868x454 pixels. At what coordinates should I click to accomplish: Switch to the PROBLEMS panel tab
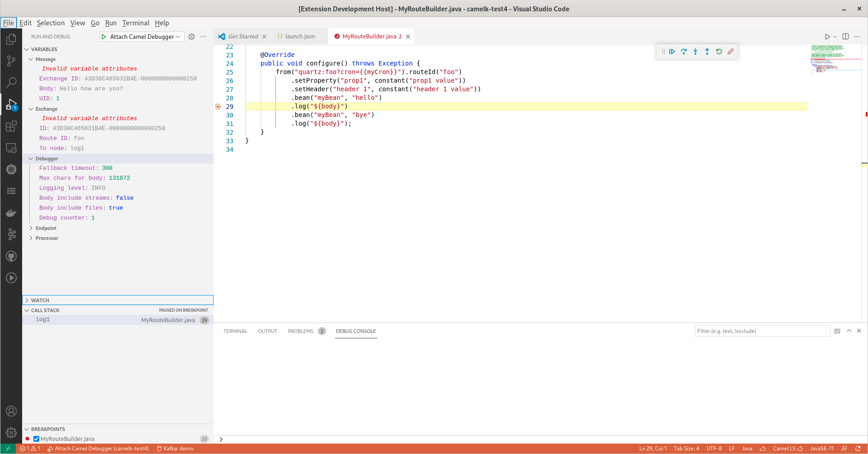coord(300,331)
